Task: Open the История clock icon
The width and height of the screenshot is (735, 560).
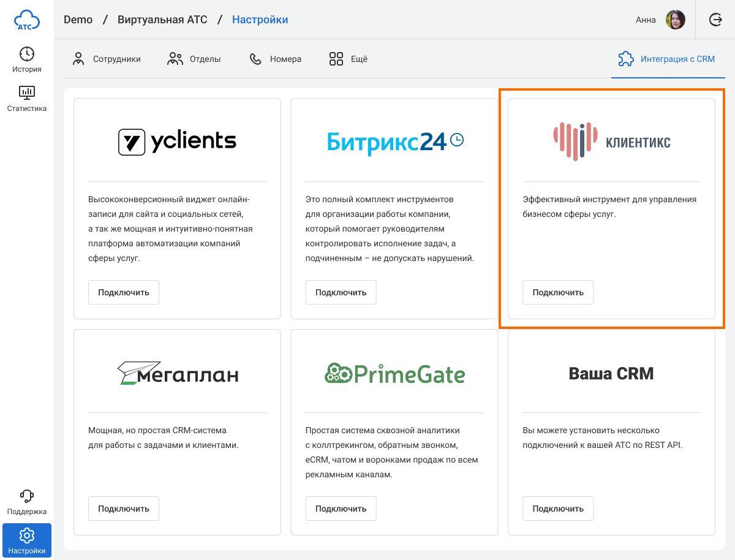Action: (x=26, y=54)
